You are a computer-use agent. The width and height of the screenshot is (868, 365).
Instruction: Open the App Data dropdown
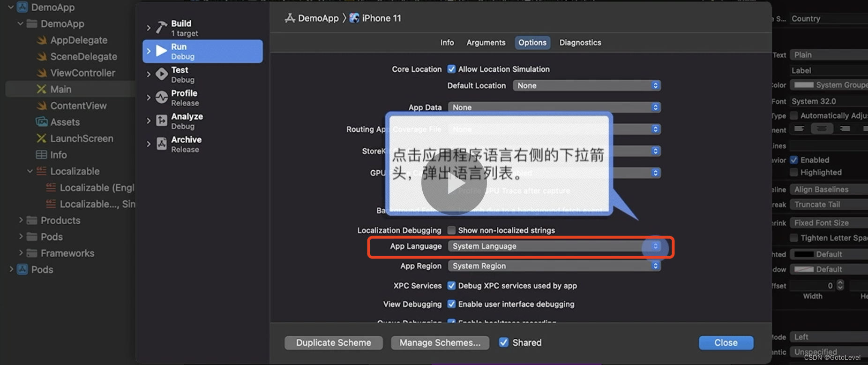tap(554, 107)
